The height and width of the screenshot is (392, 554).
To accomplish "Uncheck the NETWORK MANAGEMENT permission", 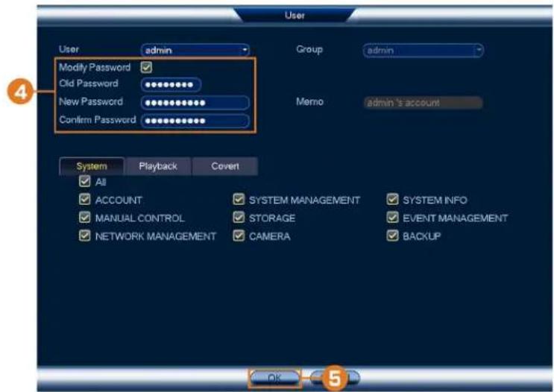I will click(85, 235).
